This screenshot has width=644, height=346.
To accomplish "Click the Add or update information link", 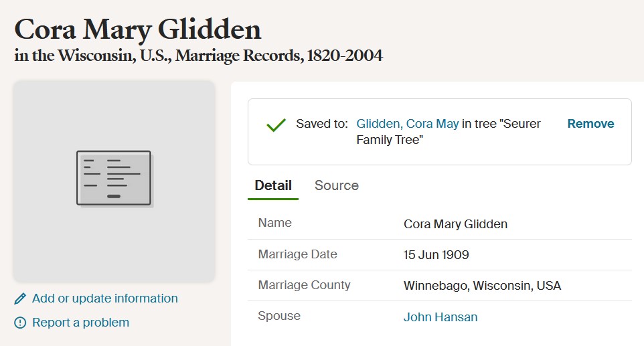I will [104, 298].
